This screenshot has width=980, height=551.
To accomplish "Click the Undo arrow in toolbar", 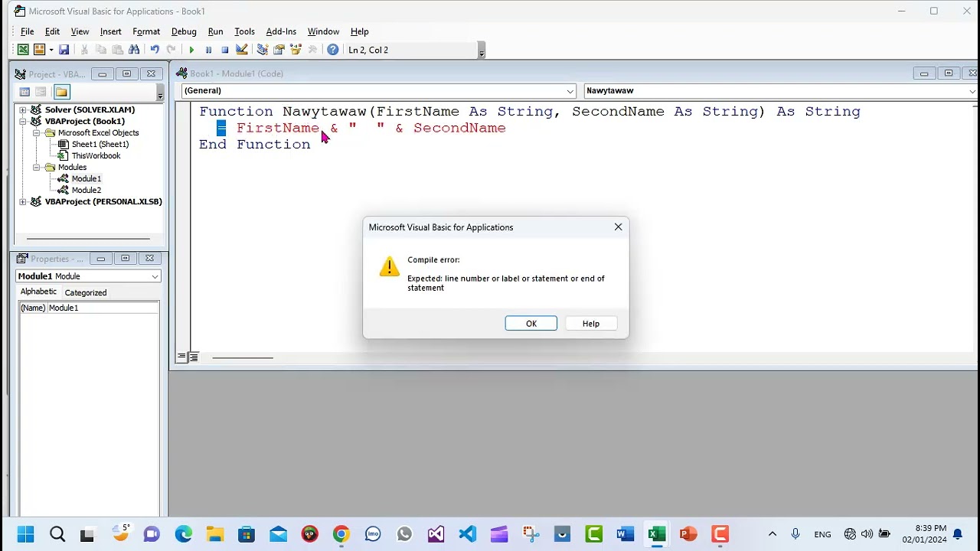I will tap(155, 50).
